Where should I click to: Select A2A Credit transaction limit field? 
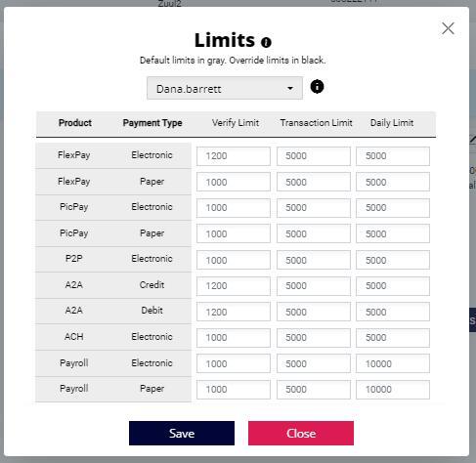tap(314, 286)
